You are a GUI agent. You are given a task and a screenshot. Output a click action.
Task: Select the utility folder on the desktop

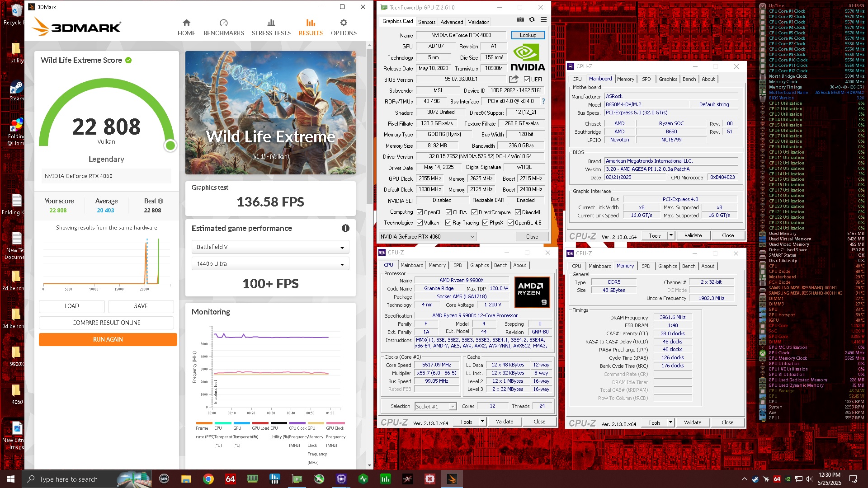16,53
